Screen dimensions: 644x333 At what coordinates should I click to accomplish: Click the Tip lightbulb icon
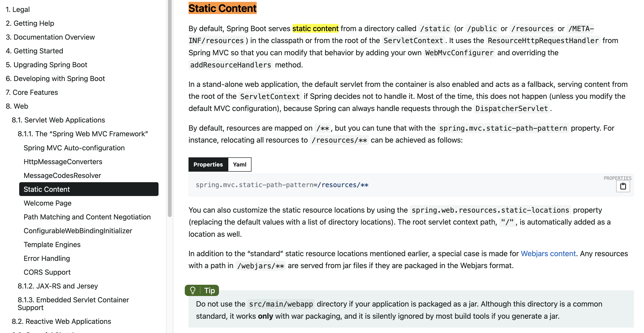(x=192, y=290)
